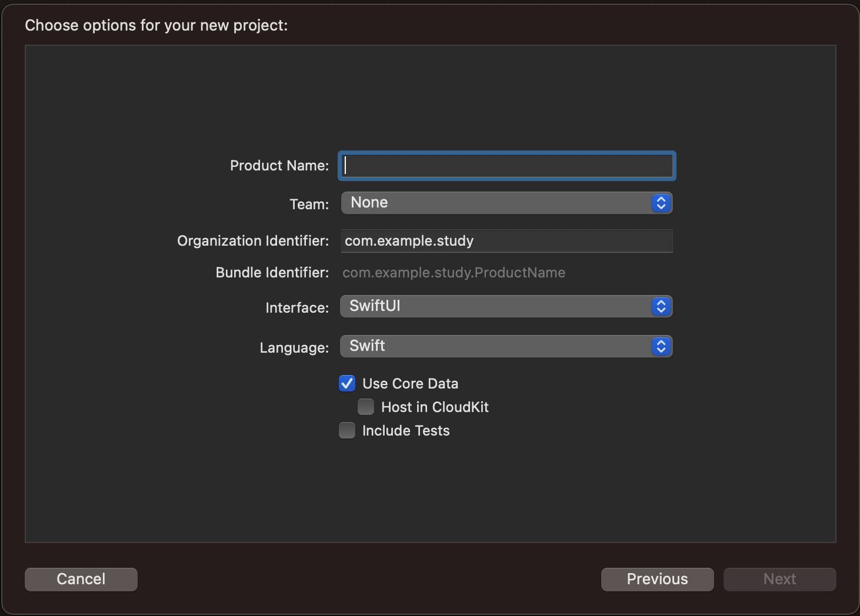Click the 'Bundle Identifier:' label

tap(272, 273)
